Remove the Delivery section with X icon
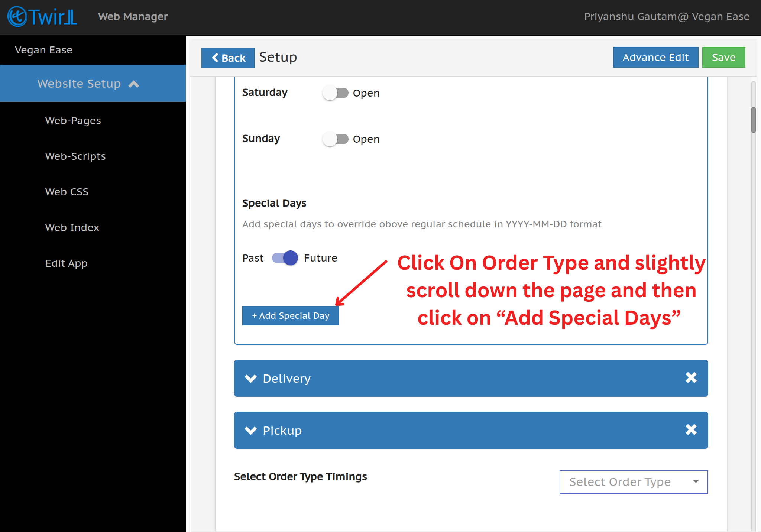761x532 pixels. pyautogui.click(x=691, y=378)
